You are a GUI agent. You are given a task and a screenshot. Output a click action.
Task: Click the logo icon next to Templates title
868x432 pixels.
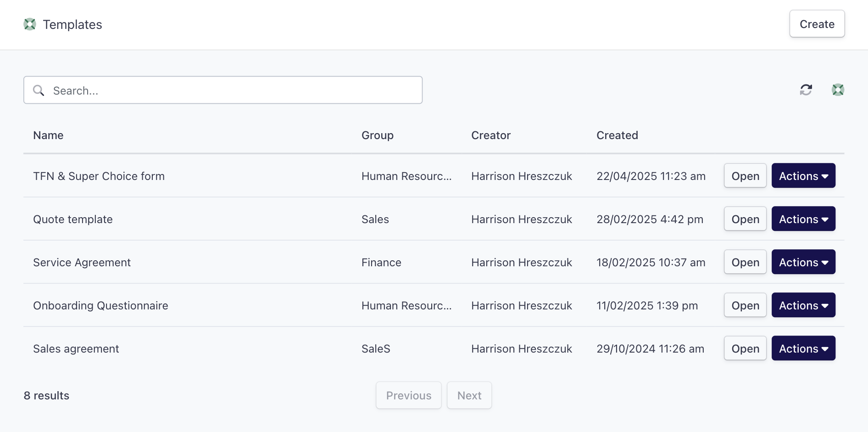coord(30,24)
